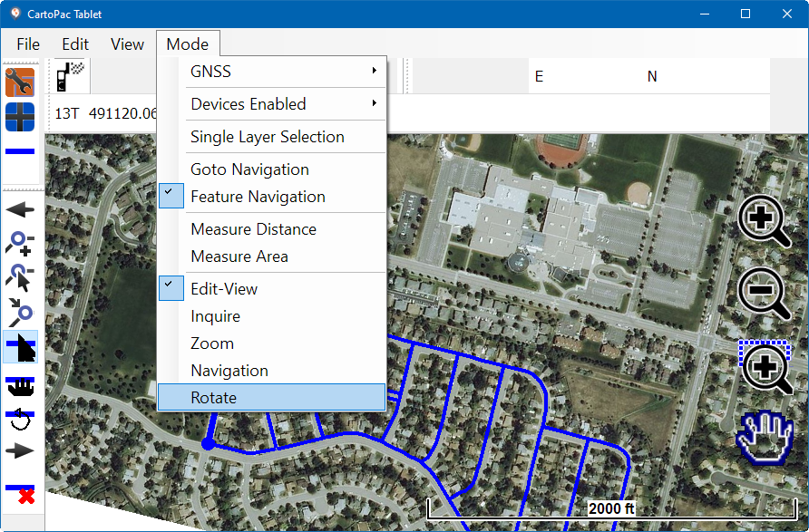Image resolution: width=809 pixels, height=532 pixels.
Task: Select the black cursor edit tool
Action: (20, 347)
